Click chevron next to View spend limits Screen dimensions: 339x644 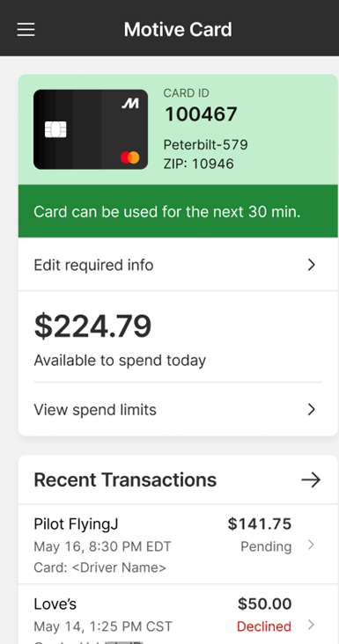312,409
